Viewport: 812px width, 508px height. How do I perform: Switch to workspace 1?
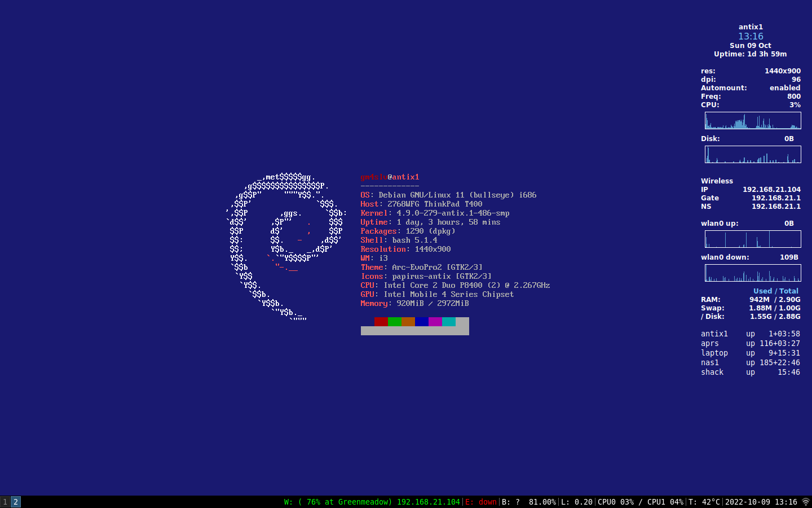pyautogui.click(x=5, y=502)
